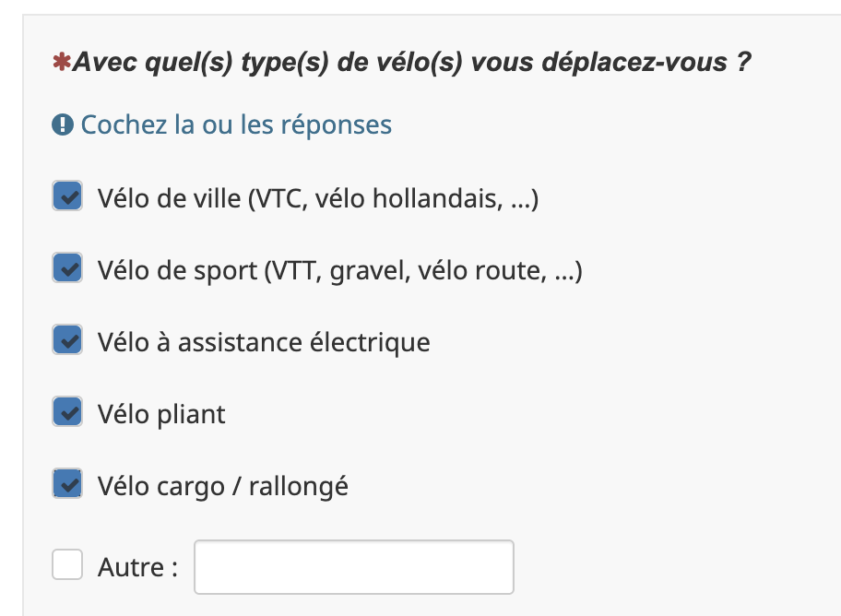Screen dimensions: 841x616
Task: Click the red required asterisk
Action: point(63,64)
